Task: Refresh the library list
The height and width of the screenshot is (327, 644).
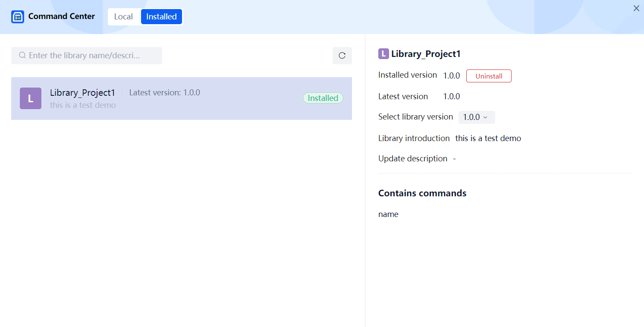Action: pos(342,56)
